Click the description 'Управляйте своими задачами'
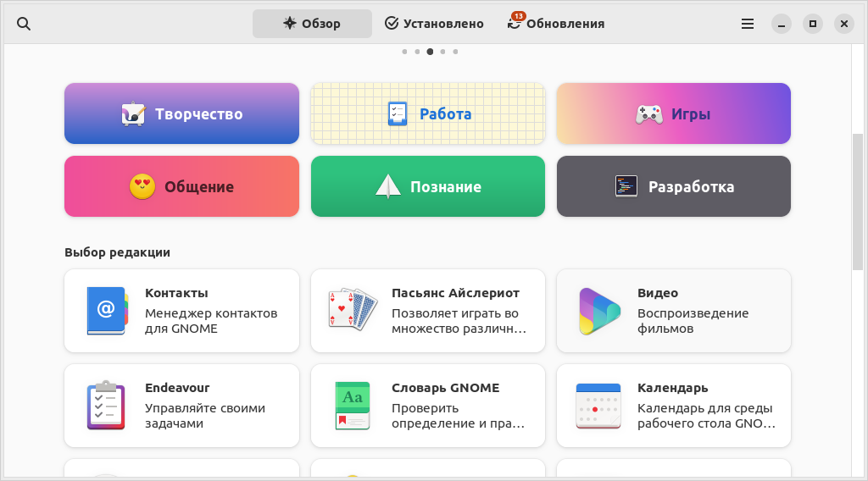Viewport: 868px width, 481px height. [205, 416]
